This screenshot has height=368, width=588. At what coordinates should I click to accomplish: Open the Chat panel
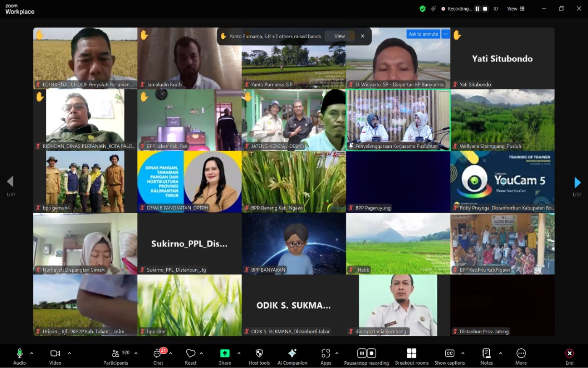pyautogui.click(x=158, y=356)
